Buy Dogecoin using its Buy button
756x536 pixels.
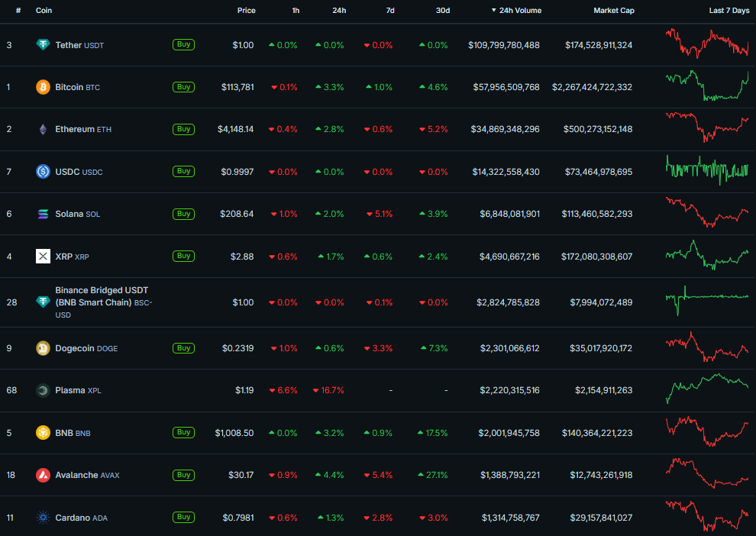coord(184,348)
